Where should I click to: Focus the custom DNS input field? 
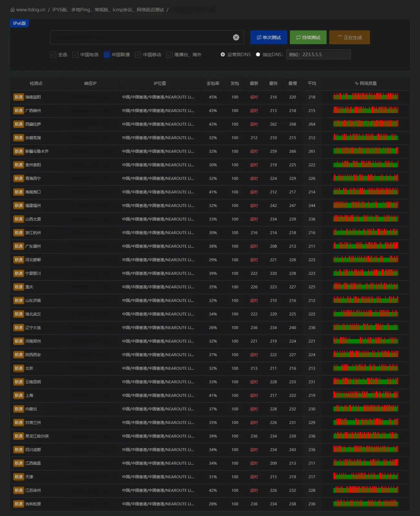pos(318,55)
